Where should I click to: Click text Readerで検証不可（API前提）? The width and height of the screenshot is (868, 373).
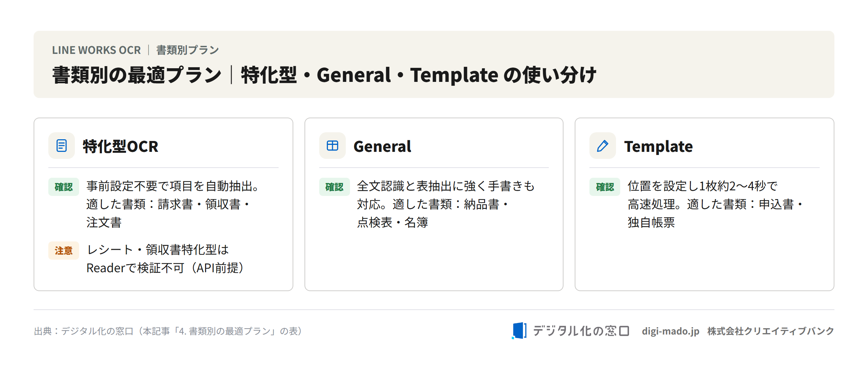(165, 268)
